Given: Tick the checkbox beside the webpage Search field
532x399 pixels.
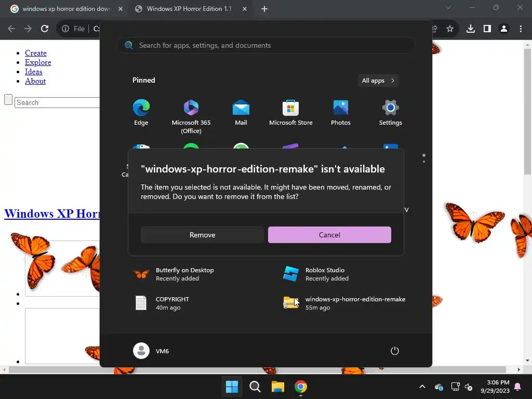Looking at the screenshot, I should [8, 100].
